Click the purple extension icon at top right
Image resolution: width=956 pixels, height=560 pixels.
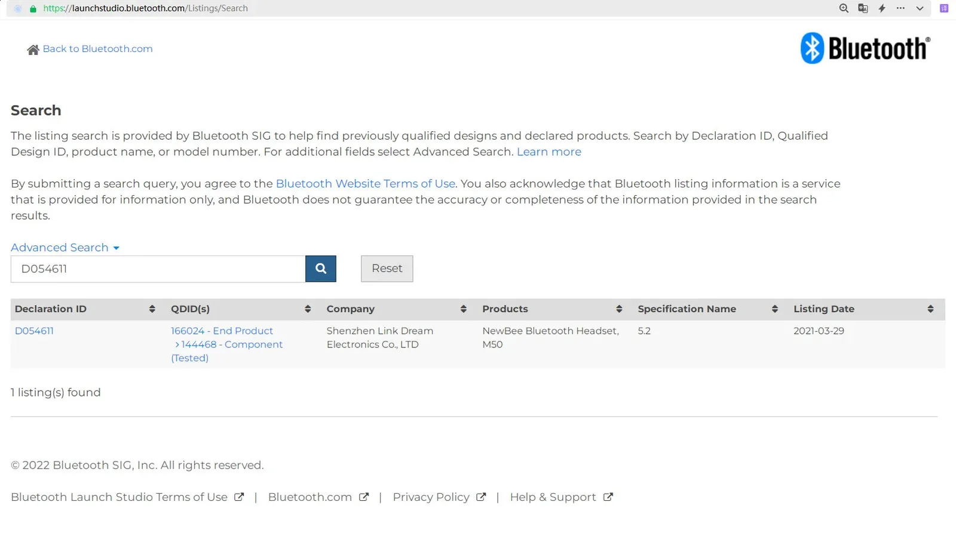coord(943,8)
